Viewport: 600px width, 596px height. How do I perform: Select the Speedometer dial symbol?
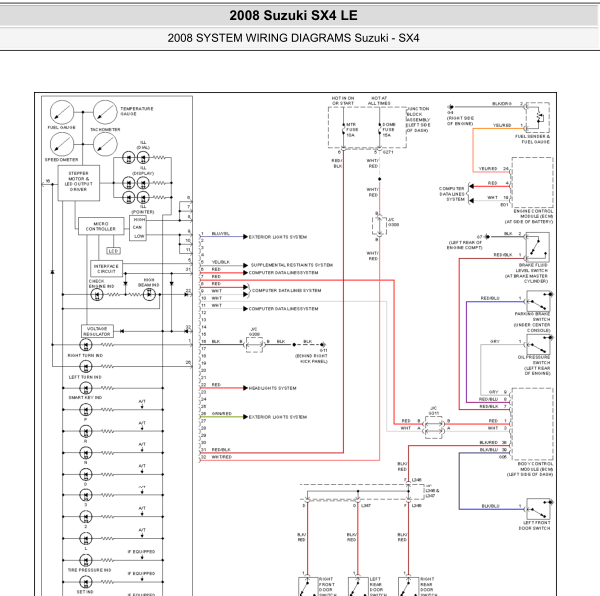pos(62,144)
